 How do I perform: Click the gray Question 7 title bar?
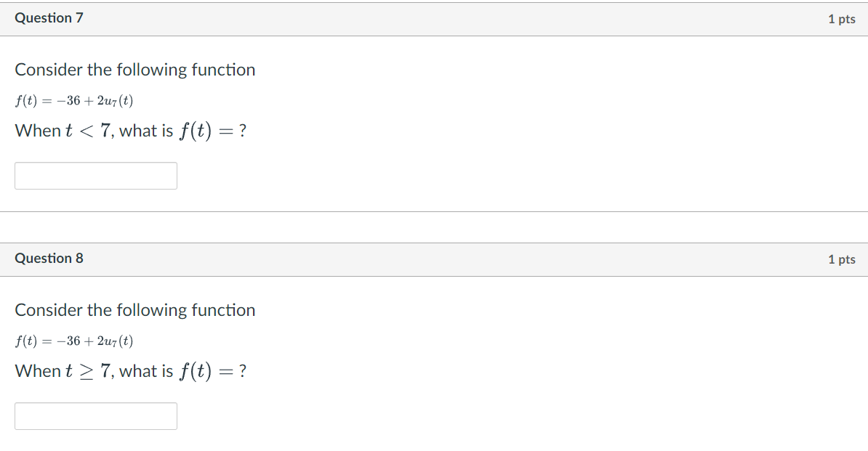point(434,18)
